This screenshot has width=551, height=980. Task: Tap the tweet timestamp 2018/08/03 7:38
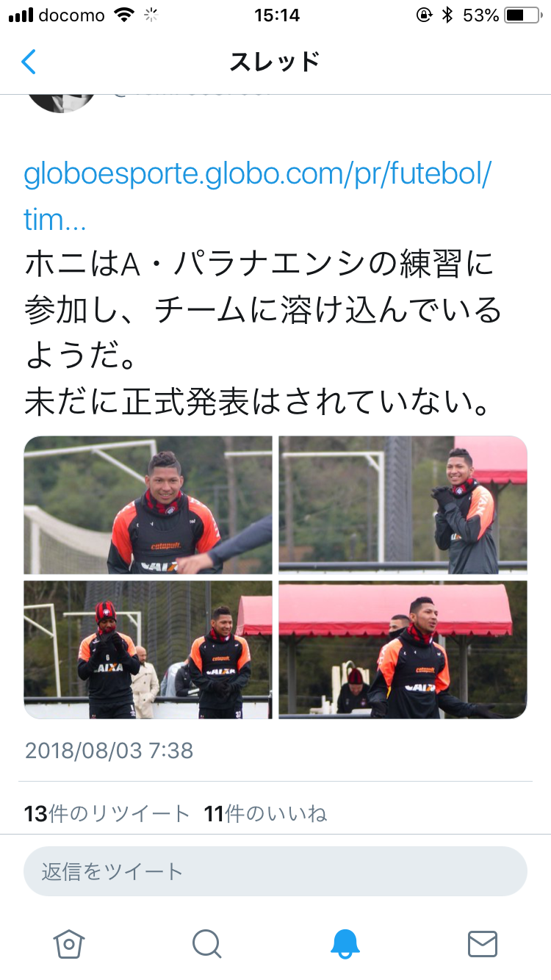click(x=109, y=750)
